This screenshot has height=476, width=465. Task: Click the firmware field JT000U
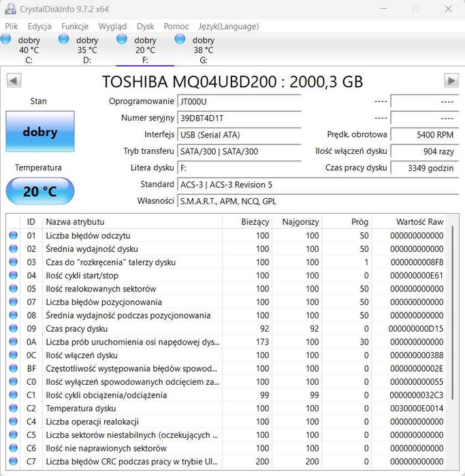click(239, 101)
